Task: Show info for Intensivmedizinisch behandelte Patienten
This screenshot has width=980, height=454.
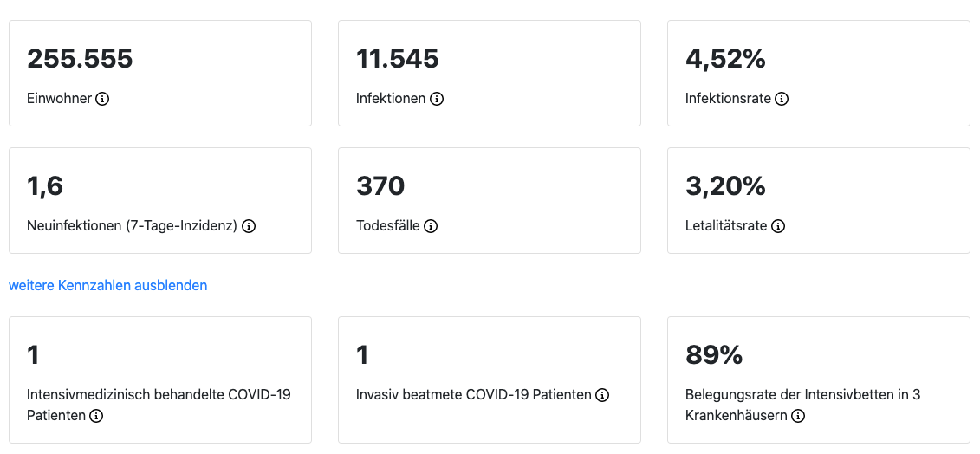Action: (96, 416)
